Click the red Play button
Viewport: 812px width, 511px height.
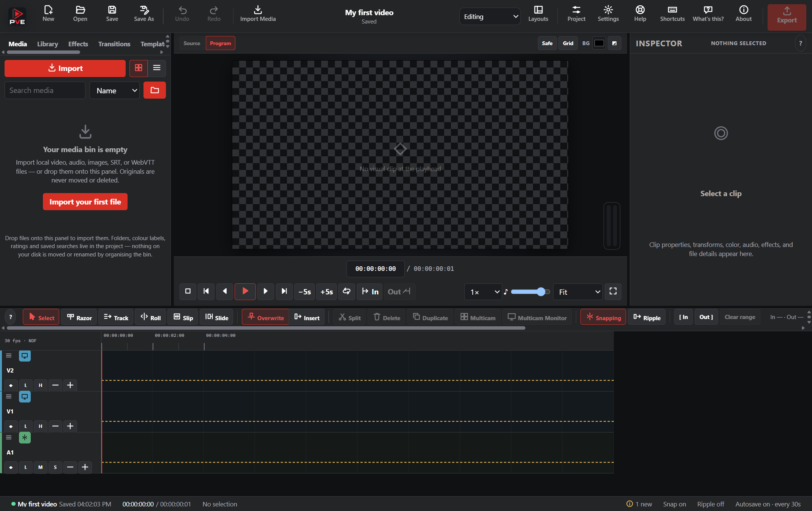point(245,291)
